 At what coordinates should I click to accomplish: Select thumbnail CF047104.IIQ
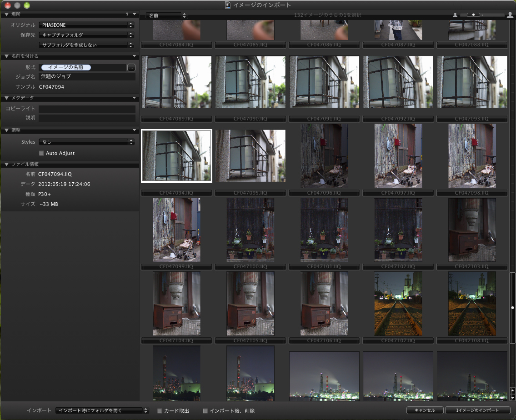(176, 304)
